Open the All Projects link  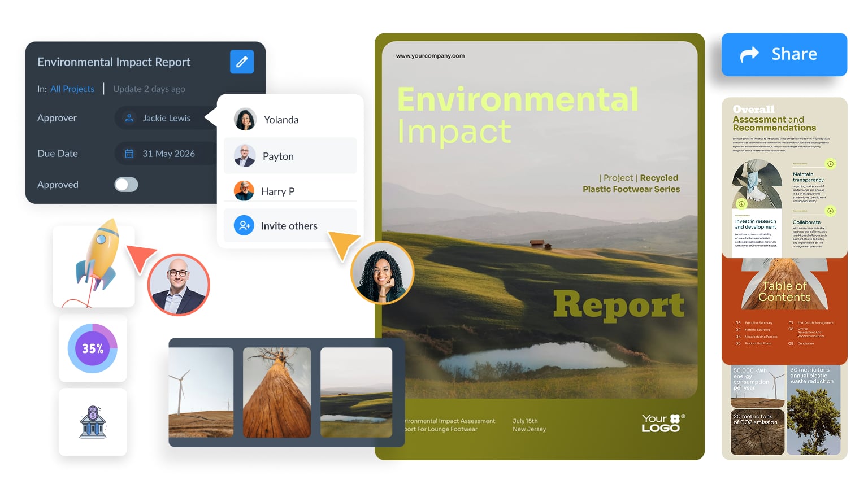pyautogui.click(x=72, y=89)
